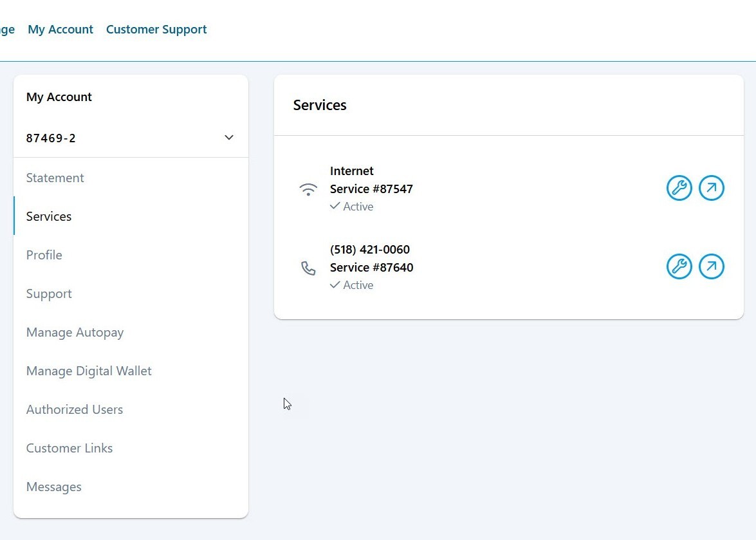Click the wrench icon for phone Service #87640
Image resolution: width=756 pixels, height=540 pixels.
pyautogui.click(x=679, y=266)
